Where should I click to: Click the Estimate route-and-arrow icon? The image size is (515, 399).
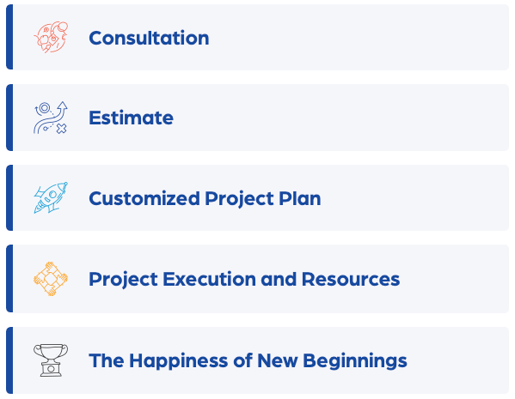pos(51,118)
